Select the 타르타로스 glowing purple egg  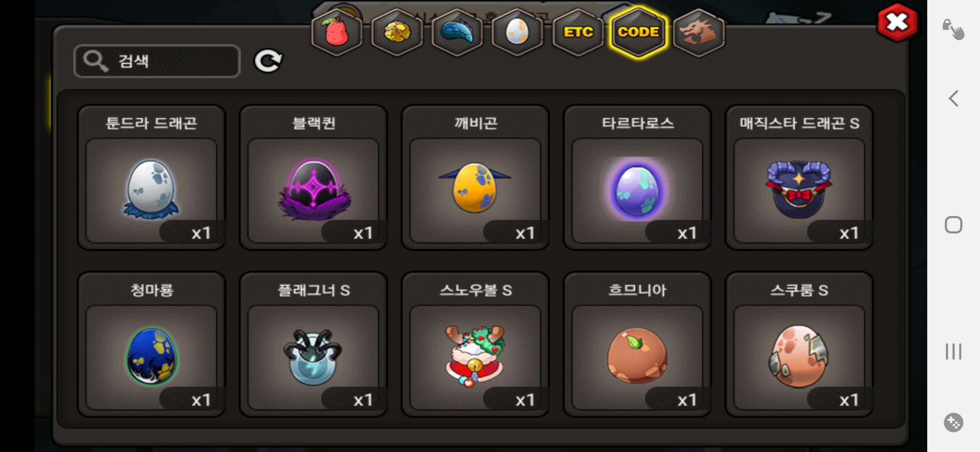(x=637, y=177)
